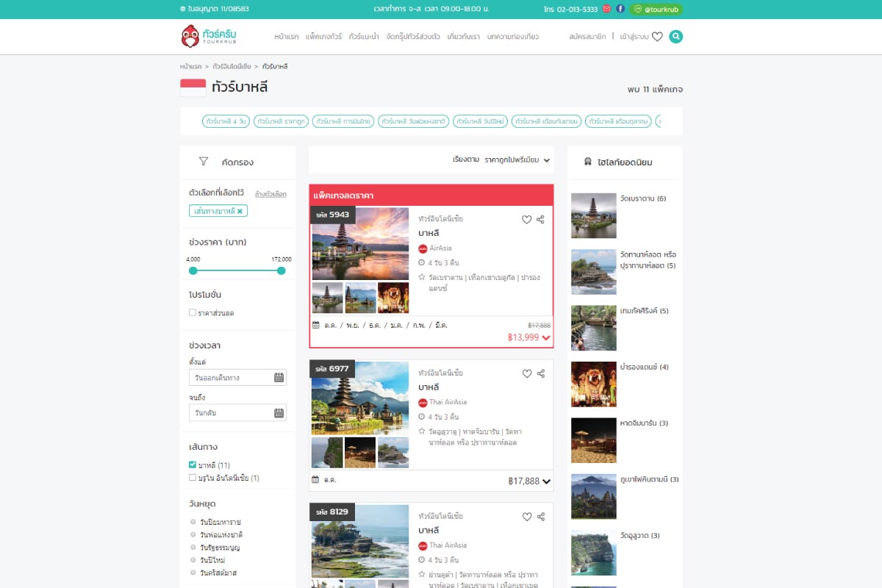Expand price details for ฿13,999 package
This screenshot has height=588, width=882.
click(x=546, y=338)
